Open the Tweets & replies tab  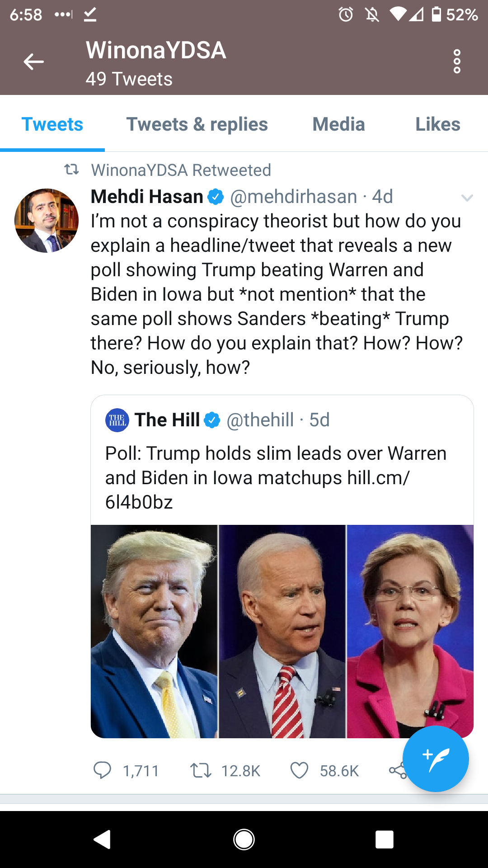(x=197, y=124)
